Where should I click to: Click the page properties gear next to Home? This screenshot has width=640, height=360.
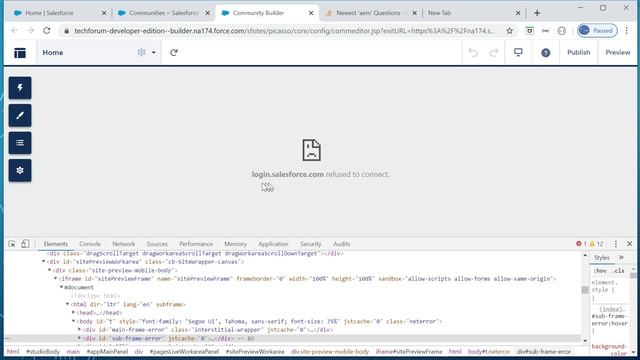tap(141, 52)
